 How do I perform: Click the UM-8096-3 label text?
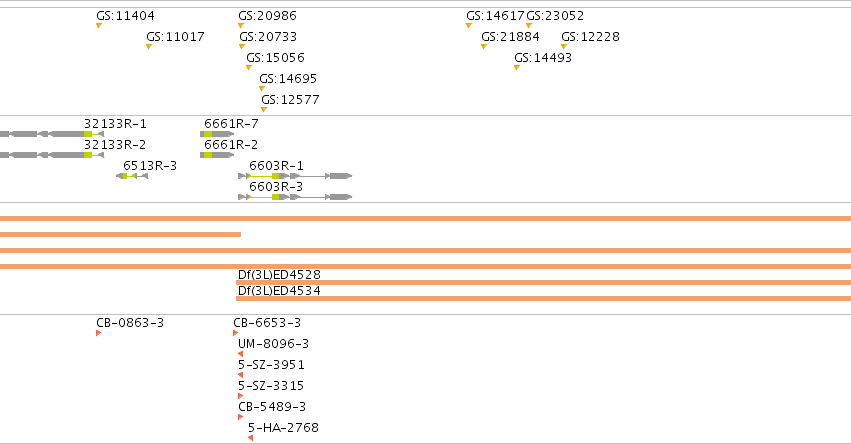[x=274, y=344]
